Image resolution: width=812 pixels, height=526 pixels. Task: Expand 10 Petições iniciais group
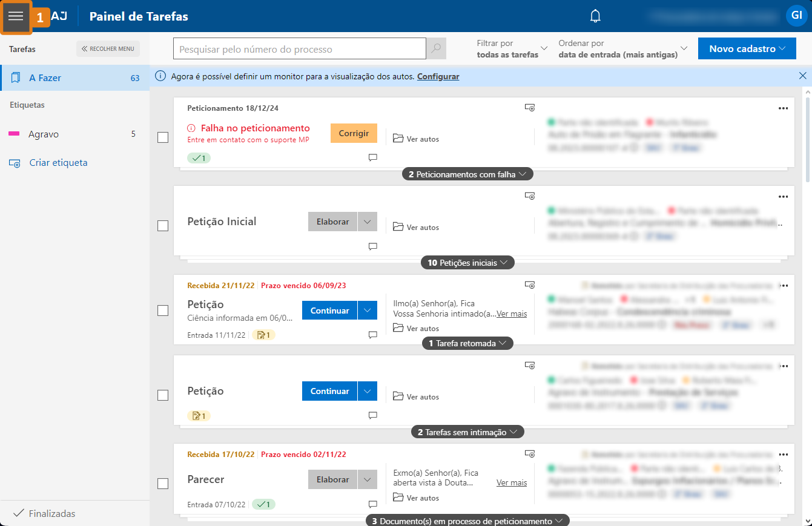(x=467, y=263)
